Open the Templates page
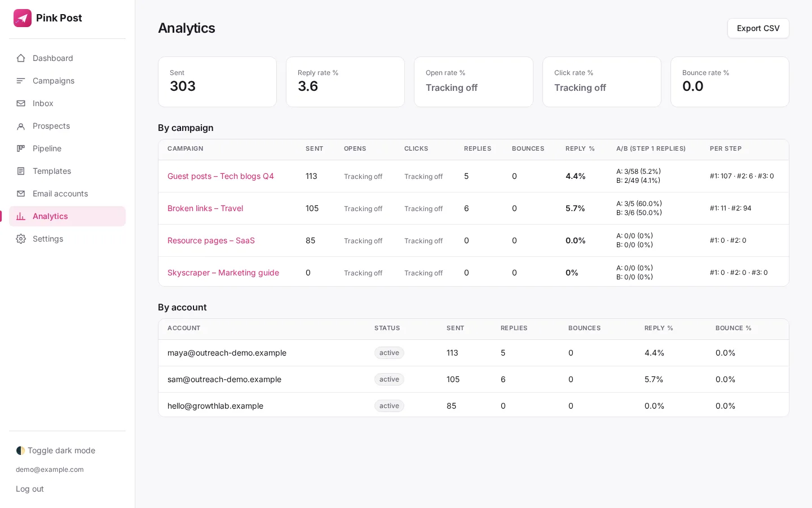 tap(67, 171)
